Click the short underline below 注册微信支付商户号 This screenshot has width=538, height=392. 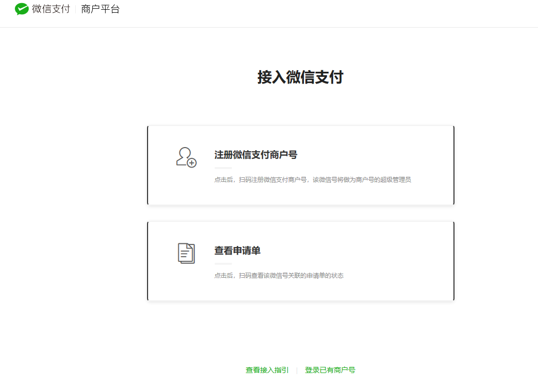pyautogui.click(x=223, y=168)
